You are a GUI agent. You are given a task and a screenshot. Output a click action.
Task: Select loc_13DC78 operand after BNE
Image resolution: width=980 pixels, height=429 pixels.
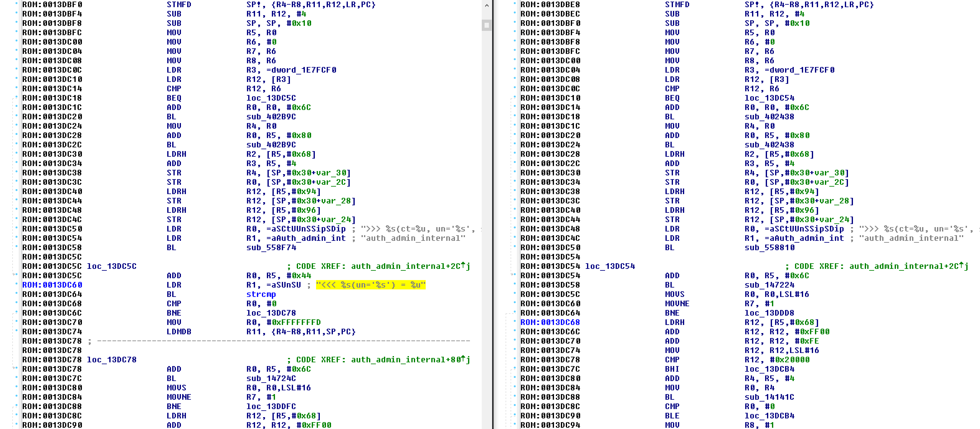[271, 313]
